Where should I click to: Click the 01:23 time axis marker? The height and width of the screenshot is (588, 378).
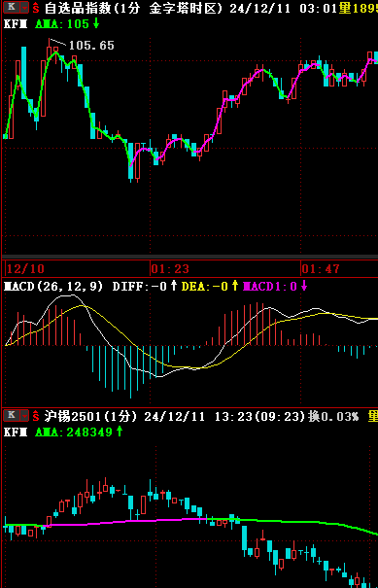click(170, 268)
